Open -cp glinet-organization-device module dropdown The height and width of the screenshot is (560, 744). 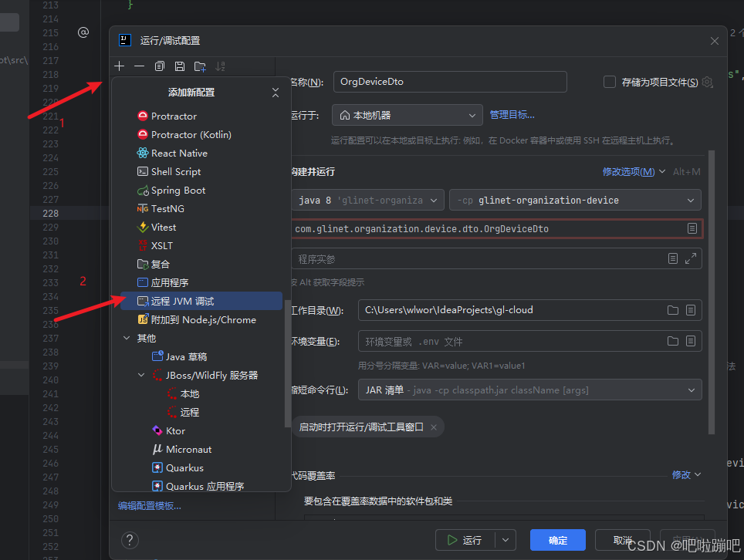(575, 200)
